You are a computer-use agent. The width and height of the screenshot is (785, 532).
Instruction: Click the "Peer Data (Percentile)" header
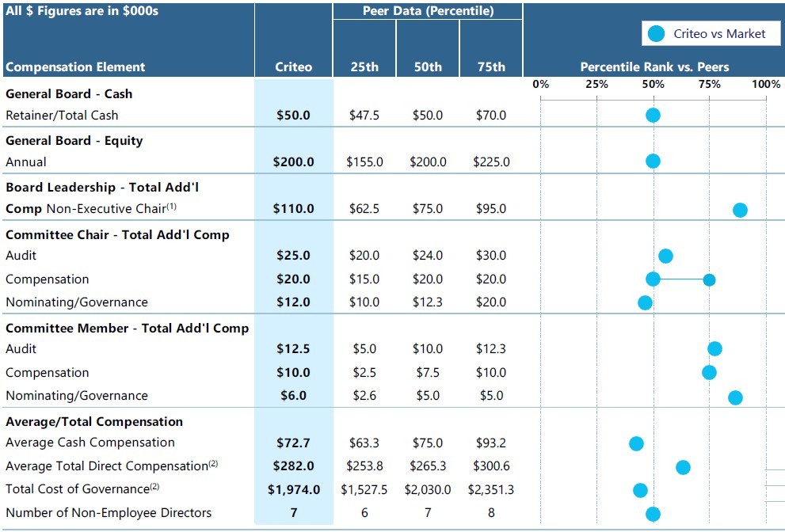coord(428,11)
